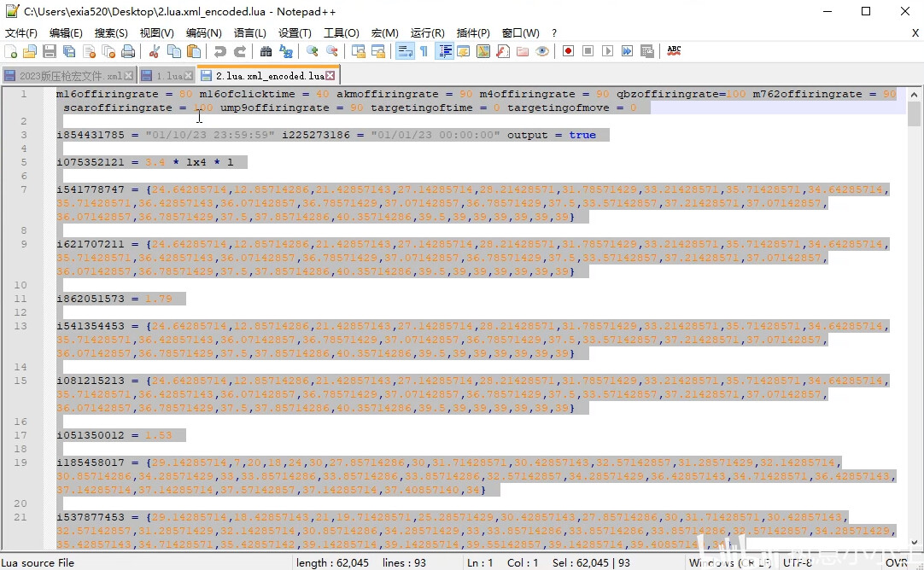Click the Paste clipboard icon
Image resolution: width=924 pixels, height=570 pixels.
click(193, 51)
